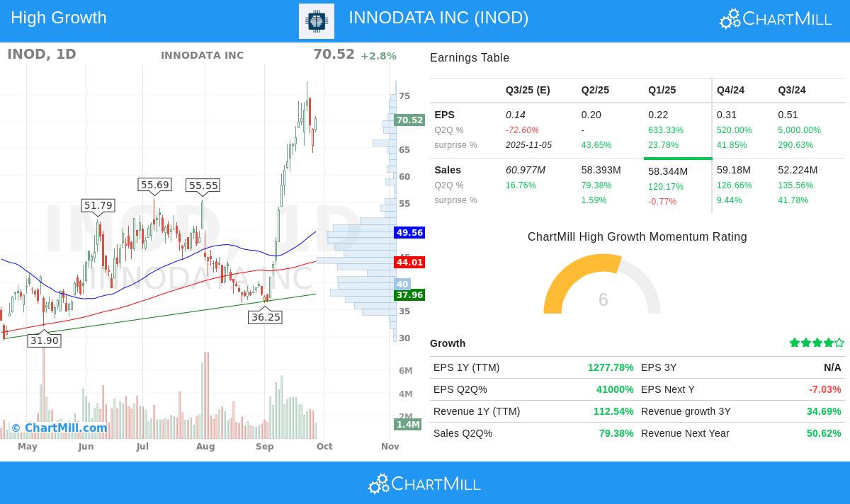The image size is (850, 504).
Task: Click the ChartMill logo in header
Action: pos(776,19)
